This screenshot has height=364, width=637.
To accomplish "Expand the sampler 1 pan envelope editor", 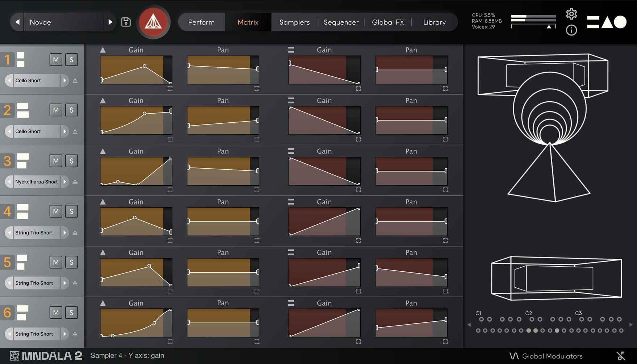I will 257,89.
